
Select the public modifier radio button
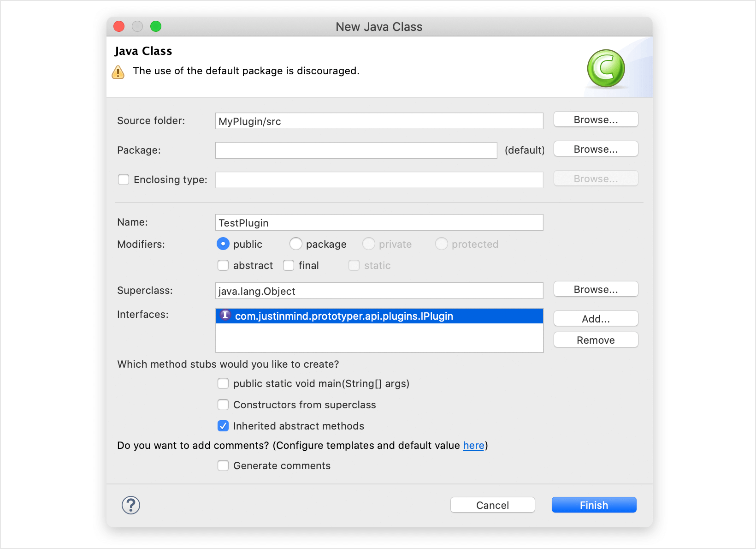pyautogui.click(x=223, y=244)
